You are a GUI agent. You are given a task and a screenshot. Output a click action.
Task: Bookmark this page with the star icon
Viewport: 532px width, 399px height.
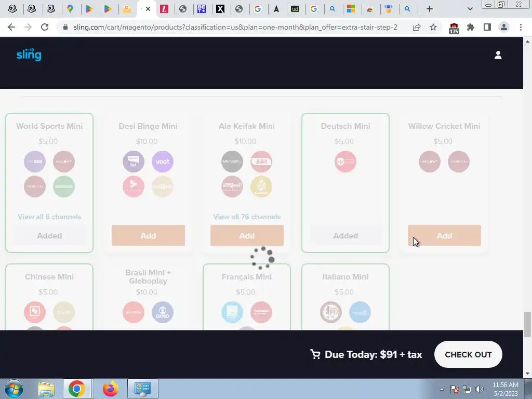pyautogui.click(x=433, y=27)
